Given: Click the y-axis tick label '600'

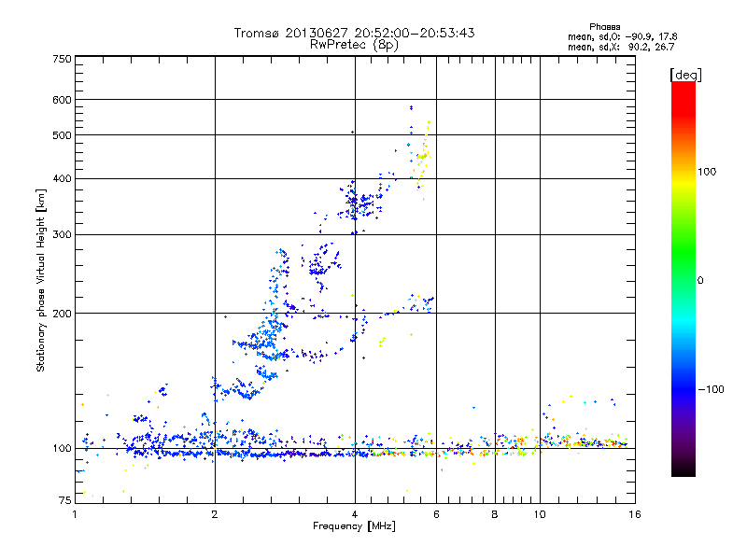Looking at the screenshot, I should click(63, 100).
